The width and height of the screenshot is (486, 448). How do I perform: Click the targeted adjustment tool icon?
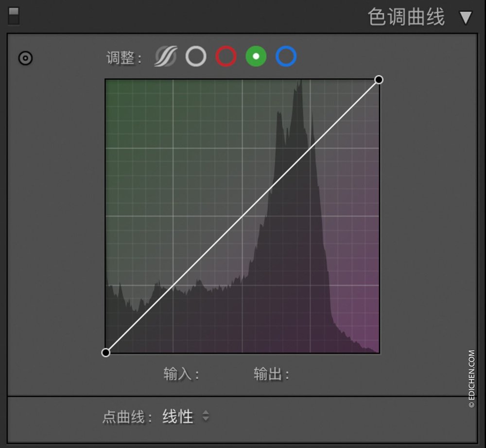click(x=25, y=58)
